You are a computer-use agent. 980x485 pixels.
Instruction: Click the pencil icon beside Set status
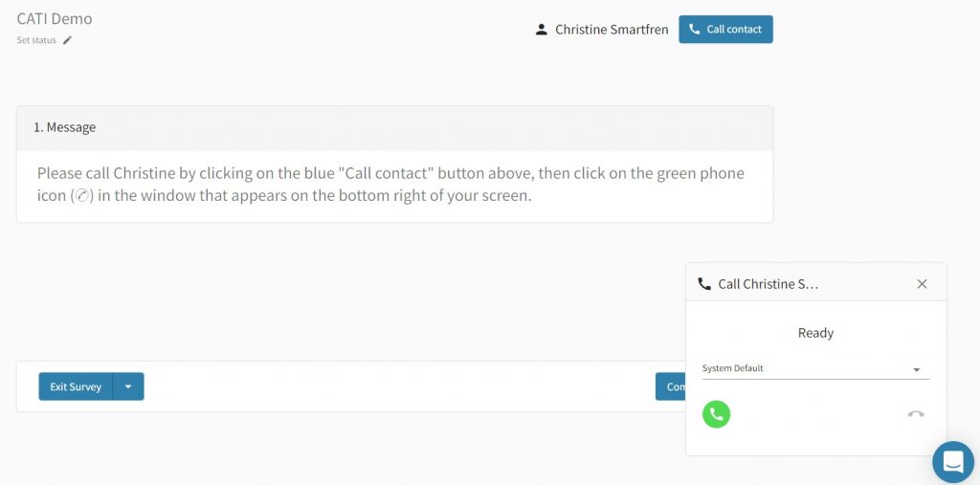tap(67, 40)
